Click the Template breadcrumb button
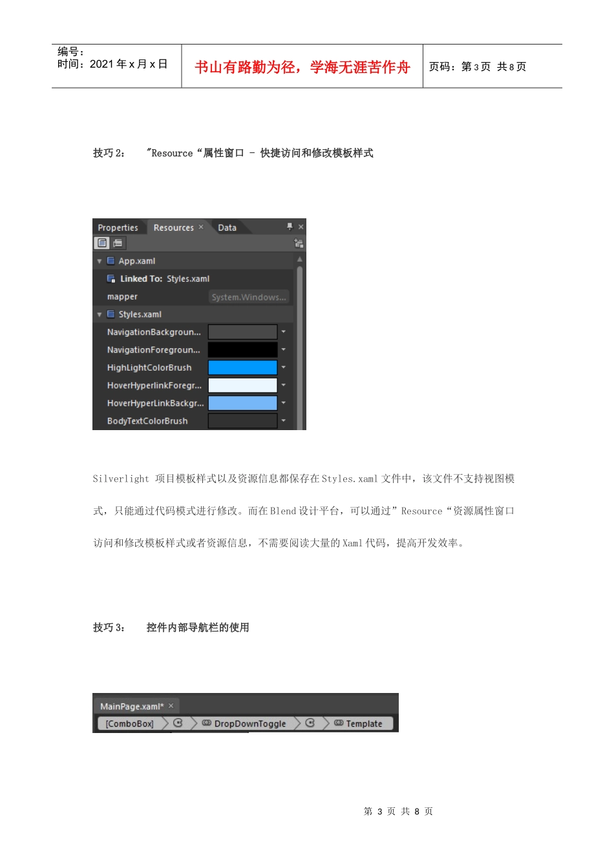Image resolution: width=614 pixels, height=868 pixels. 359,723
